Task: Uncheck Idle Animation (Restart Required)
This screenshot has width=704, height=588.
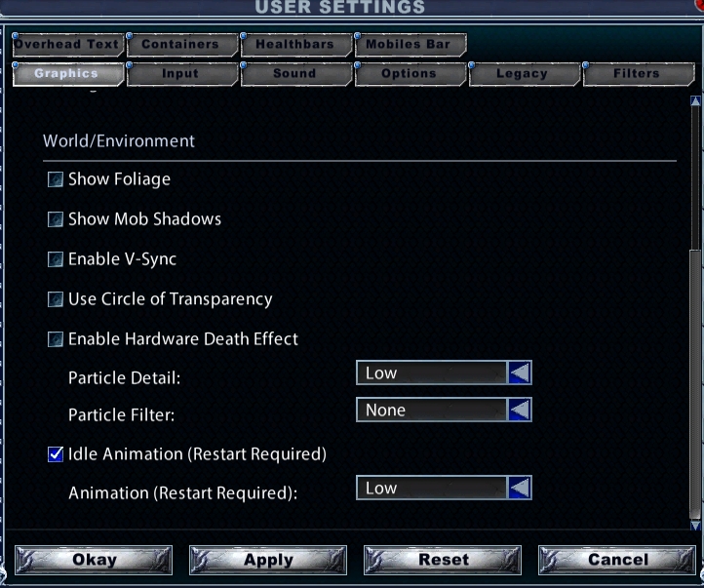Action: [56, 454]
